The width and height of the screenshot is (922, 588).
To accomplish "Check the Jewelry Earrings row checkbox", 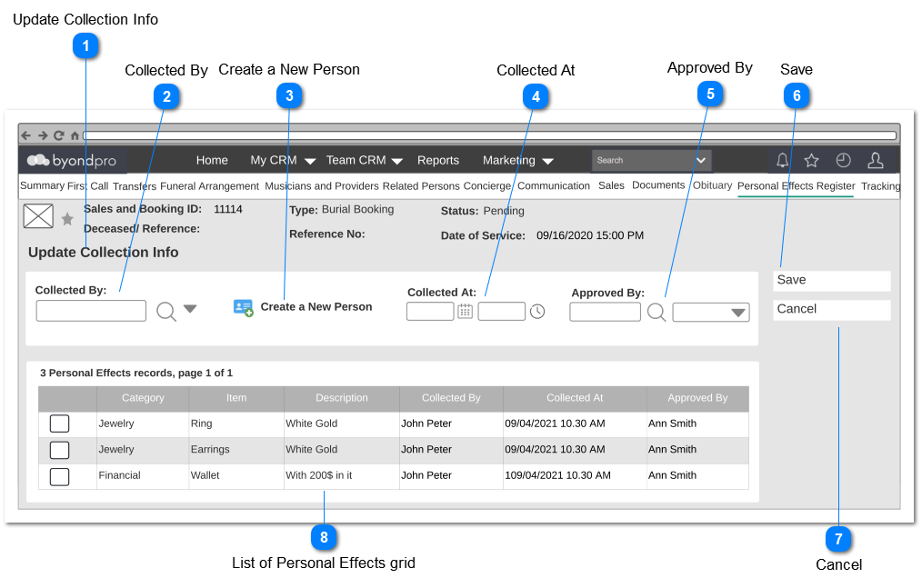I will (x=59, y=450).
